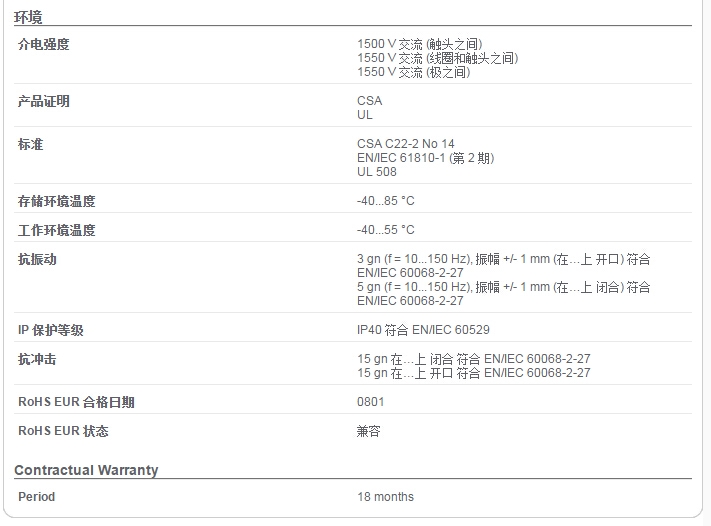Click the IP40 符合 EN/IEC 60529 value

click(x=423, y=330)
